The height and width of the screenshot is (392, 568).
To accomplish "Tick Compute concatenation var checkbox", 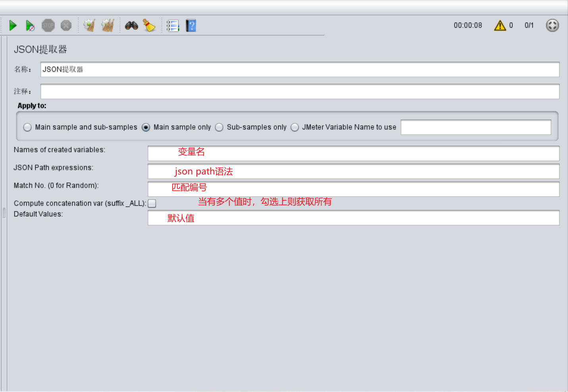I will (x=152, y=204).
